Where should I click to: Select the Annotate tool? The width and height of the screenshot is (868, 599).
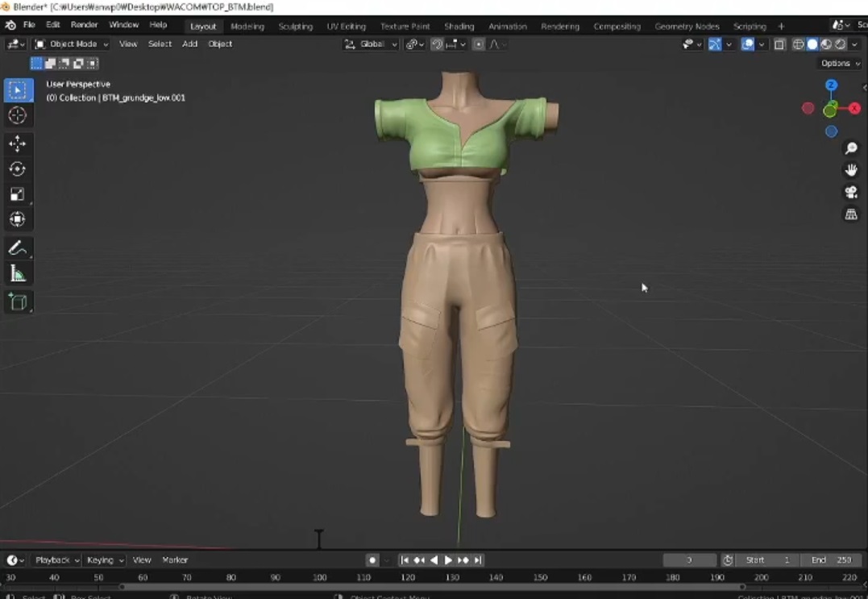click(x=18, y=248)
